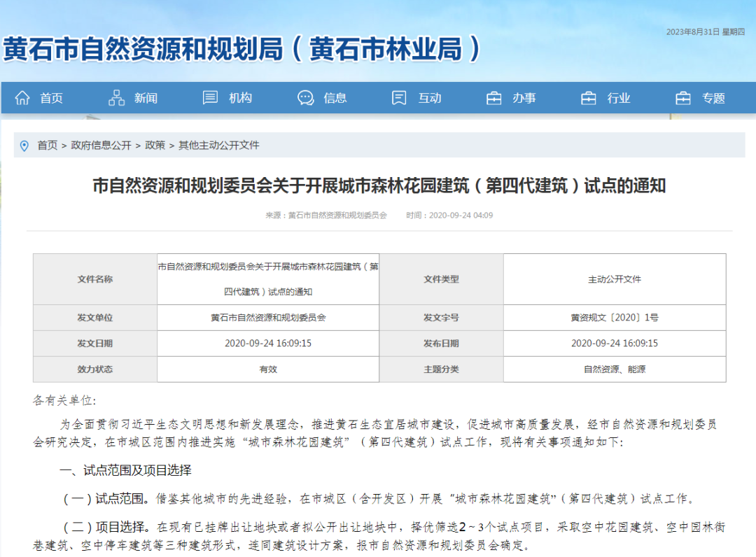The width and height of the screenshot is (756, 557).
Task: Click the date 2023年8月31日 星期四
Action: [x=706, y=31]
